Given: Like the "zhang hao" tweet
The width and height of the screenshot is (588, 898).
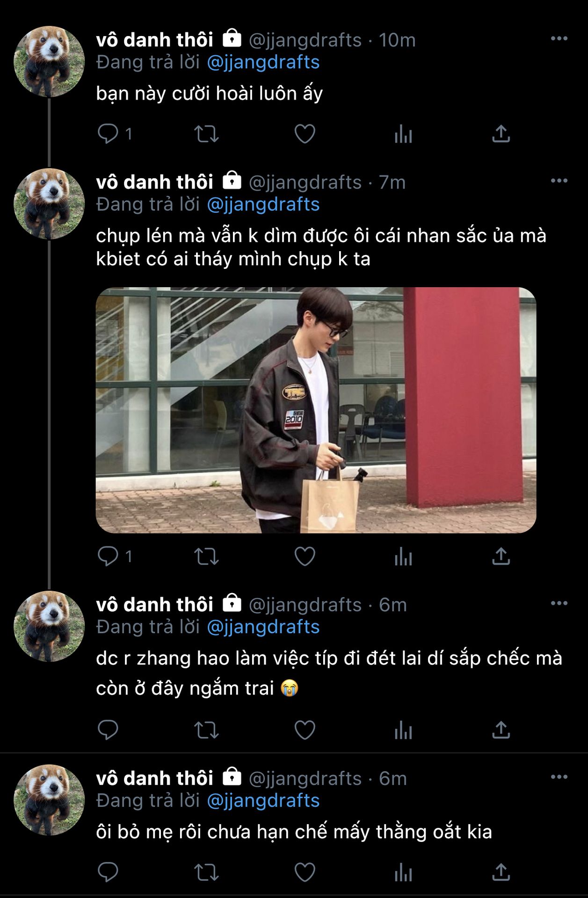Looking at the screenshot, I should tap(305, 730).
